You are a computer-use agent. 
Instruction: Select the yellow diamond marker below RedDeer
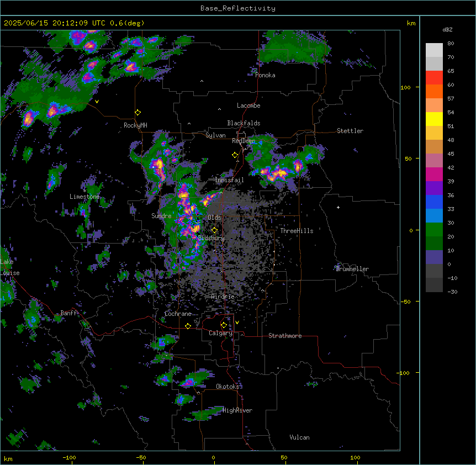pos(235,155)
